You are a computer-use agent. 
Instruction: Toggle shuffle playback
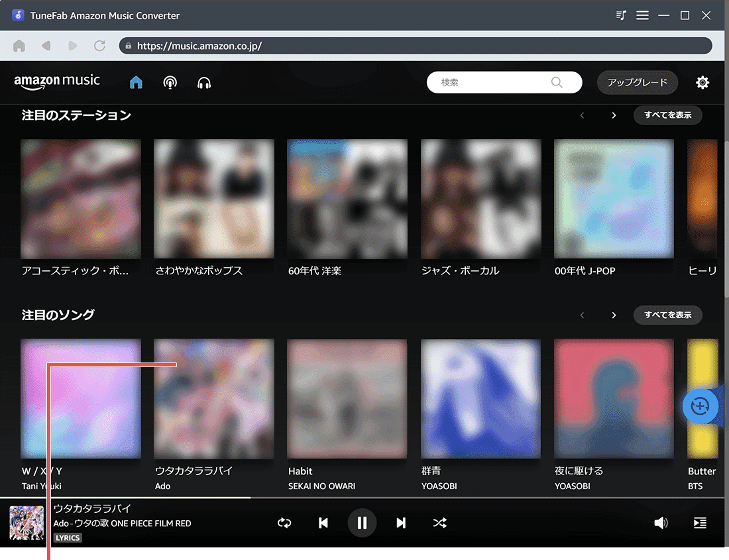tap(440, 523)
